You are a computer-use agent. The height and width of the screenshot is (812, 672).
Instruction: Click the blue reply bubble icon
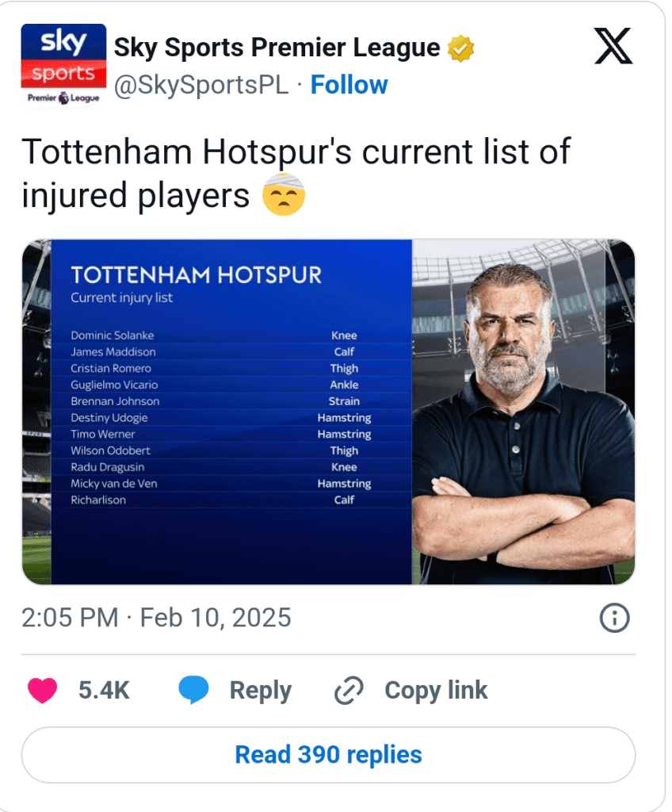193,690
